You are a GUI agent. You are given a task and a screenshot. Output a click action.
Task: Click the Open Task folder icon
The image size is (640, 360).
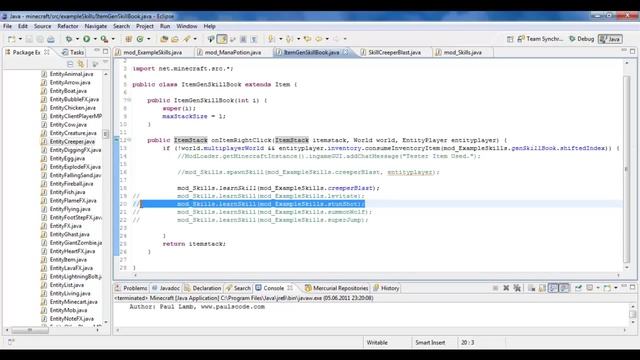point(175,39)
